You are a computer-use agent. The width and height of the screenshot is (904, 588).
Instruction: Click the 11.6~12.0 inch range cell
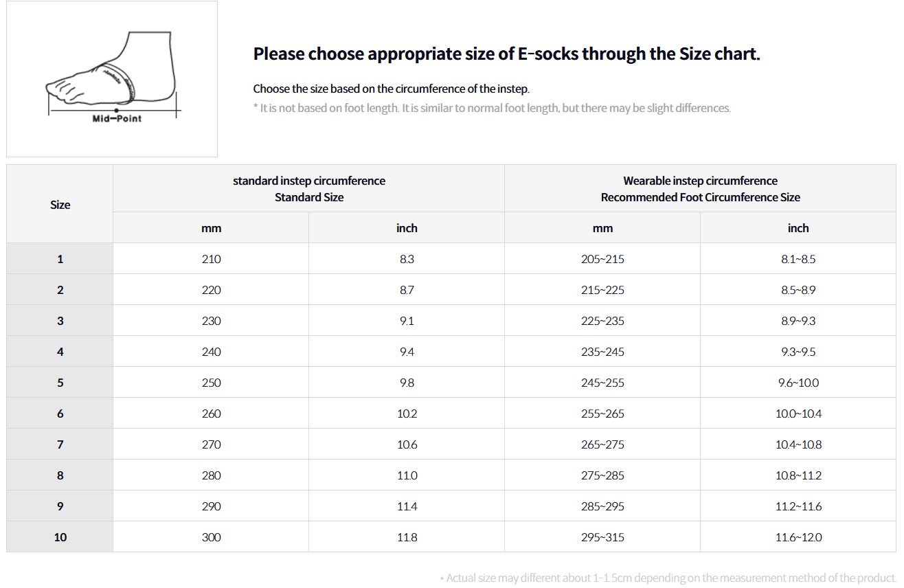pyautogui.click(x=798, y=537)
